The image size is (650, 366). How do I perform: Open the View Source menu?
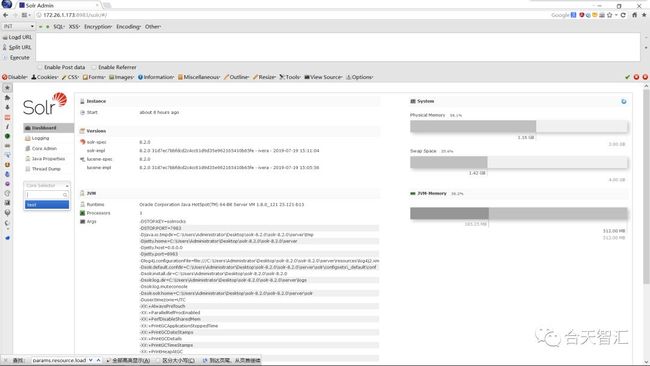coord(323,77)
